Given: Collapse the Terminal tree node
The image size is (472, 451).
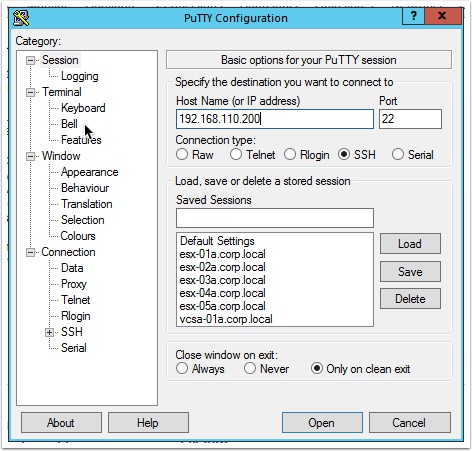Looking at the screenshot, I should (x=30, y=92).
